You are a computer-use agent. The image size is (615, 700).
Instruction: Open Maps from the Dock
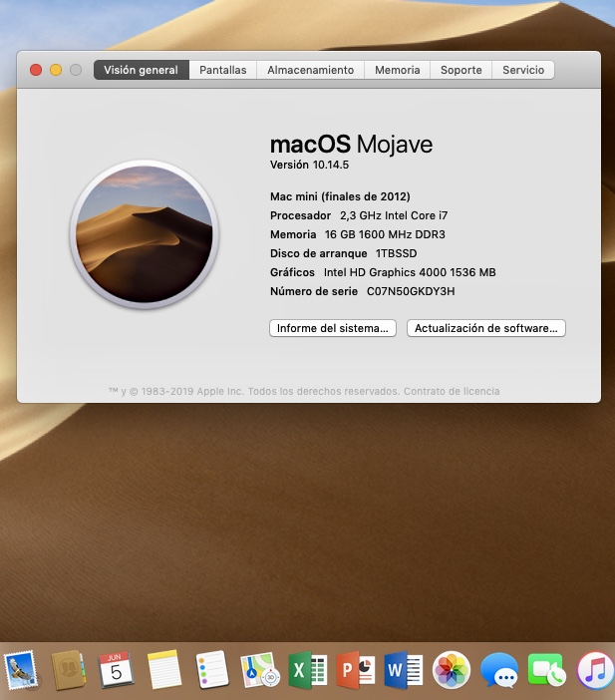260,670
